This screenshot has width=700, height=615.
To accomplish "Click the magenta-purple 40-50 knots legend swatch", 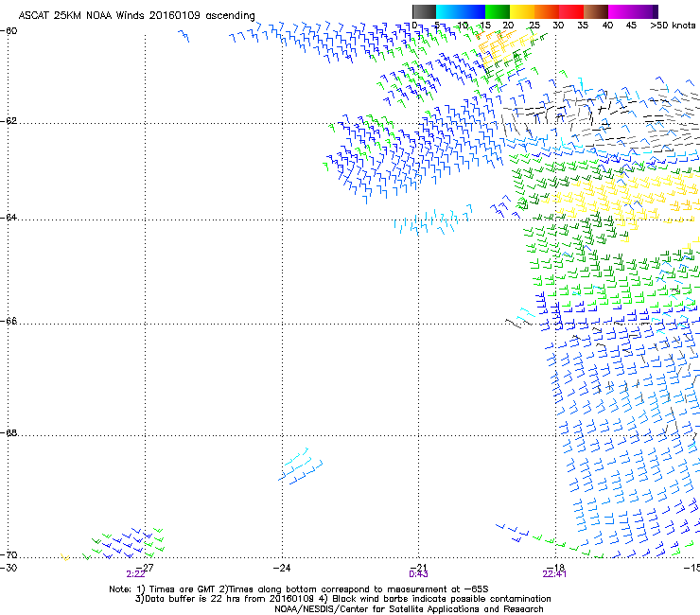I will pos(633,11).
